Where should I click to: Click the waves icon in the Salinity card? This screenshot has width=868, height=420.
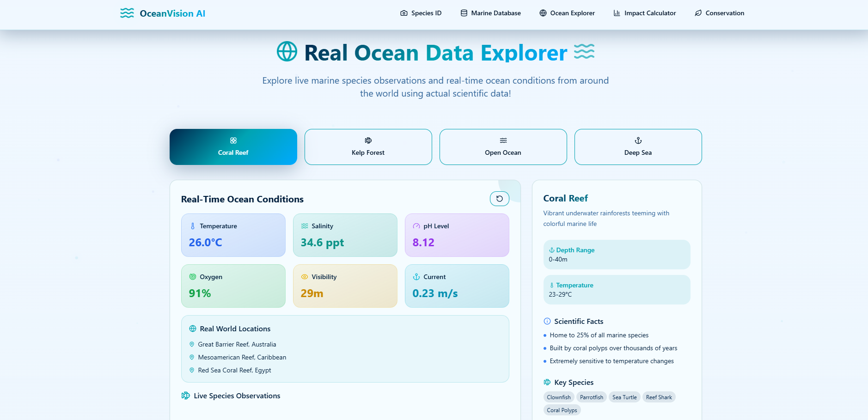[x=305, y=226]
